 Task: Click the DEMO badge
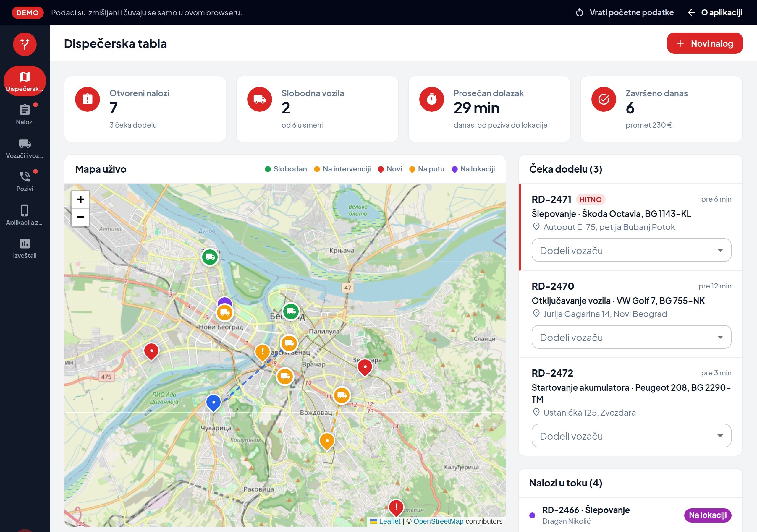[x=28, y=12]
